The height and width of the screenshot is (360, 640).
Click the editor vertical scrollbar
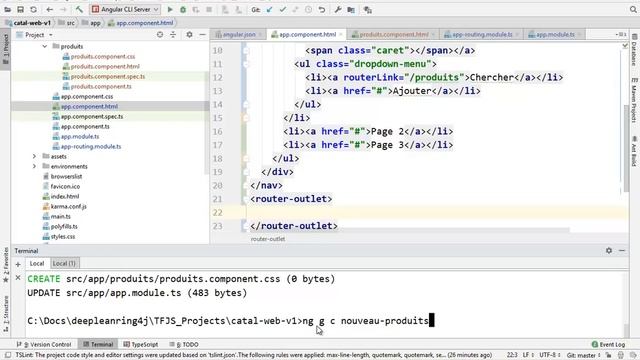tap(626, 148)
